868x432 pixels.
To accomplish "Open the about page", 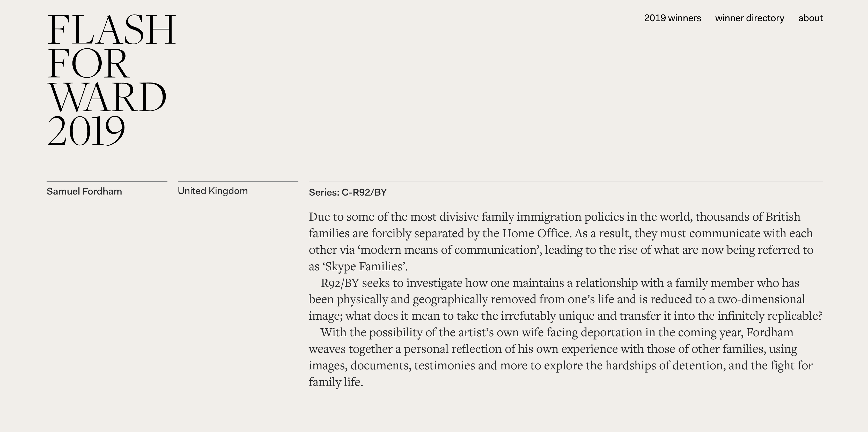I will 810,18.
